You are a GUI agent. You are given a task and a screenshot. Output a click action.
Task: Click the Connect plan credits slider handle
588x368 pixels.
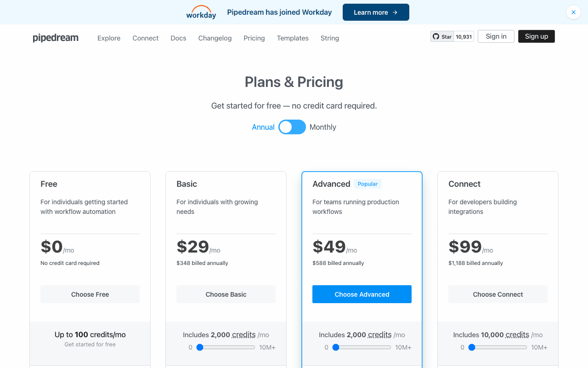pos(472,347)
